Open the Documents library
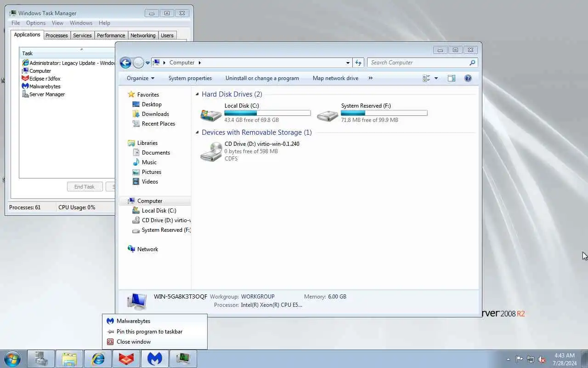This screenshot has height=368, width=588. 156,153
